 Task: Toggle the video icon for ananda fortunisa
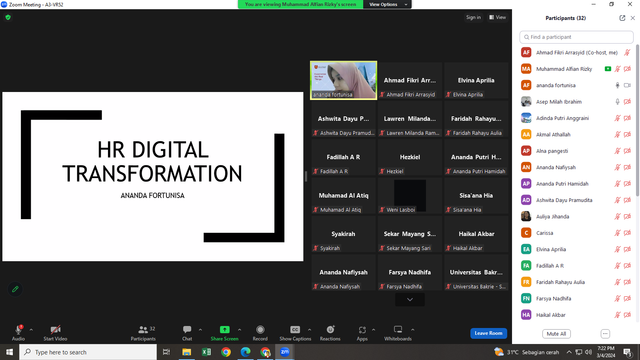(x=627, y=85)
